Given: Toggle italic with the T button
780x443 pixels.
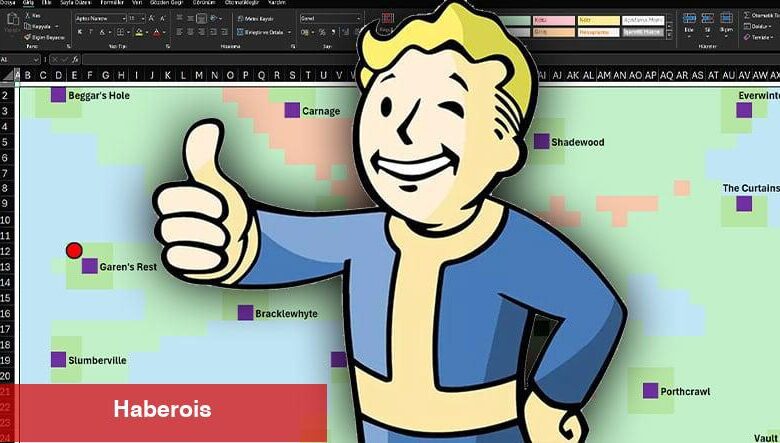Looking at the screenshot, I should [91, 32].
